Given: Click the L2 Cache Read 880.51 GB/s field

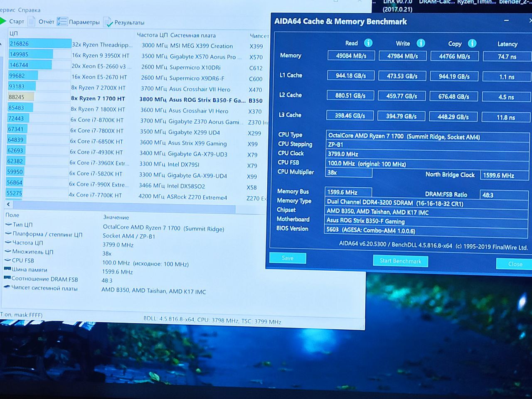Looking at the screenshot, I should (x=350, y=95).
